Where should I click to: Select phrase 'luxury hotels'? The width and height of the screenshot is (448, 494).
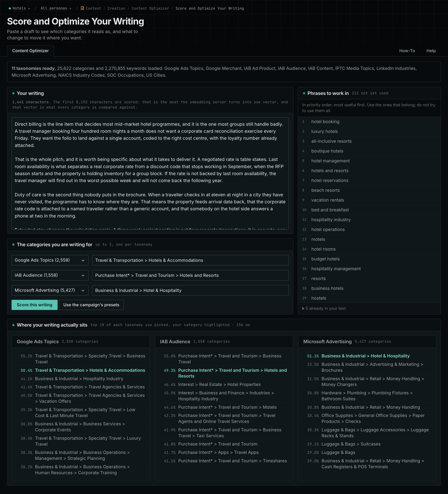click(369, 132)
